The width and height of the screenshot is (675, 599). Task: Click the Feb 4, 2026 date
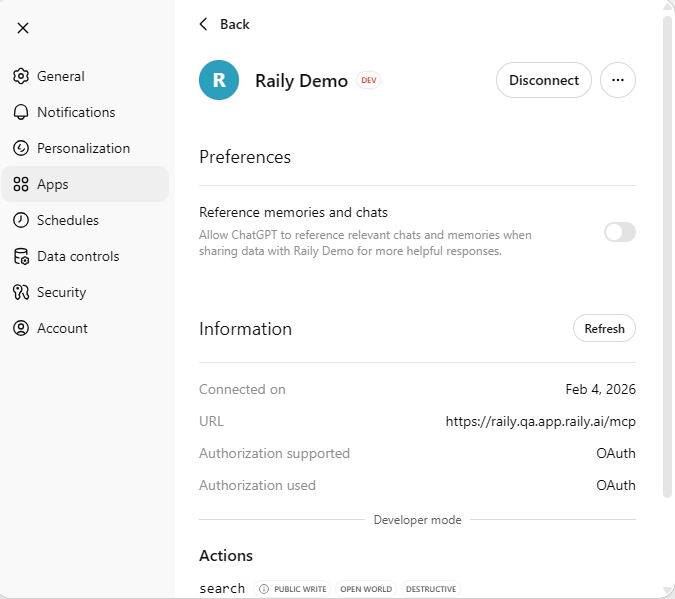(601, 389)
